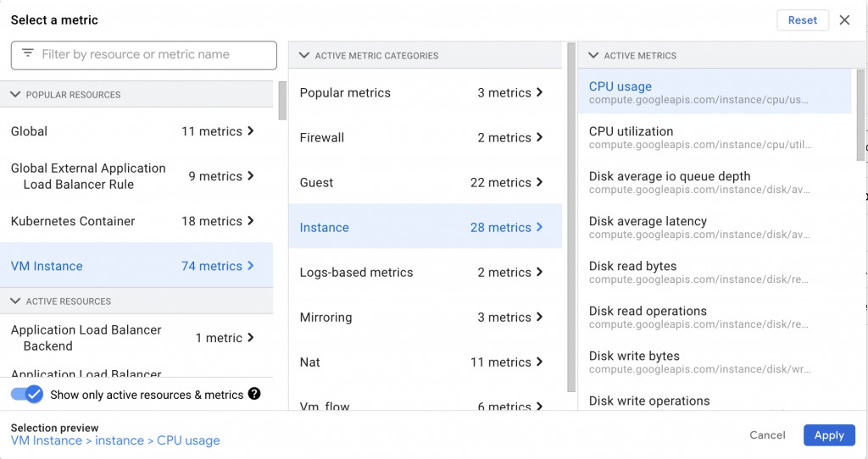Click the chevron arrow beside VM Instance
This screenshot has width=868, height=459.
click(x=251, y=266)
